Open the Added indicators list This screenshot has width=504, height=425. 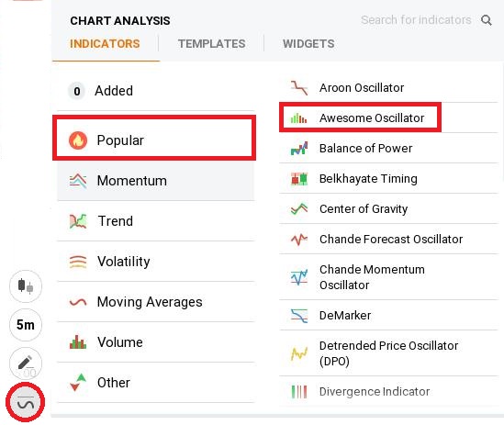[x=156, y=91]
